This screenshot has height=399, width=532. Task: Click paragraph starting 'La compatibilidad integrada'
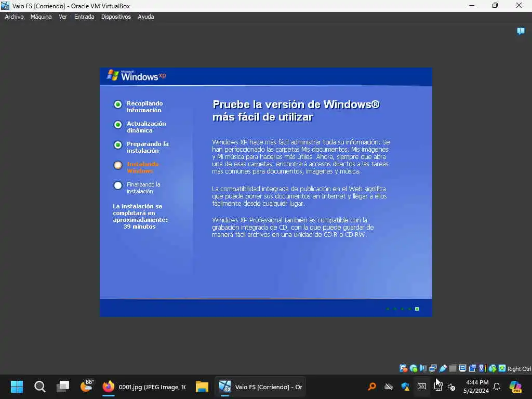[299, 196]
